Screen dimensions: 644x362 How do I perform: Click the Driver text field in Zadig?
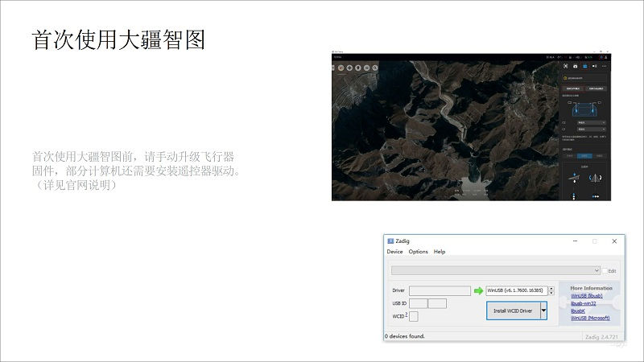tap(440, 290)
